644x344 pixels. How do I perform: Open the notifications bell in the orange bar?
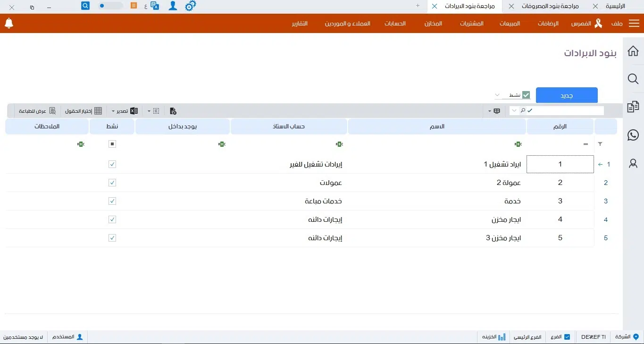tap(9, 23)
